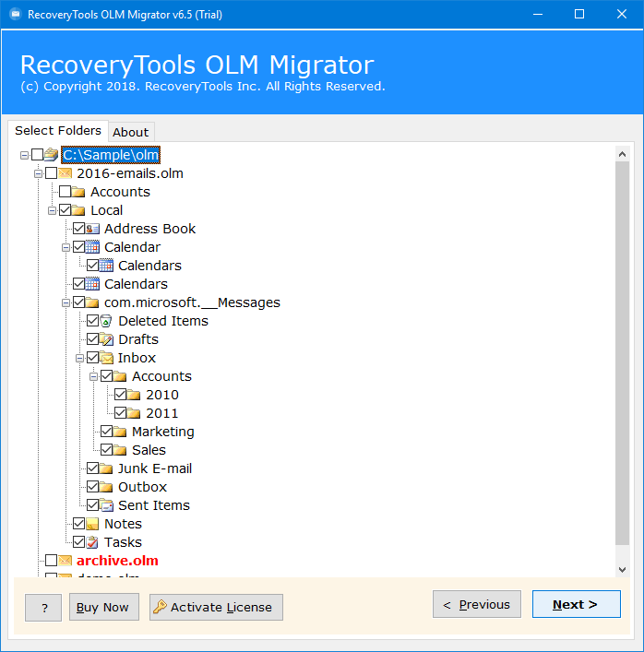Select the archive.olm label
644x652 pixels.
pos(117,561)
